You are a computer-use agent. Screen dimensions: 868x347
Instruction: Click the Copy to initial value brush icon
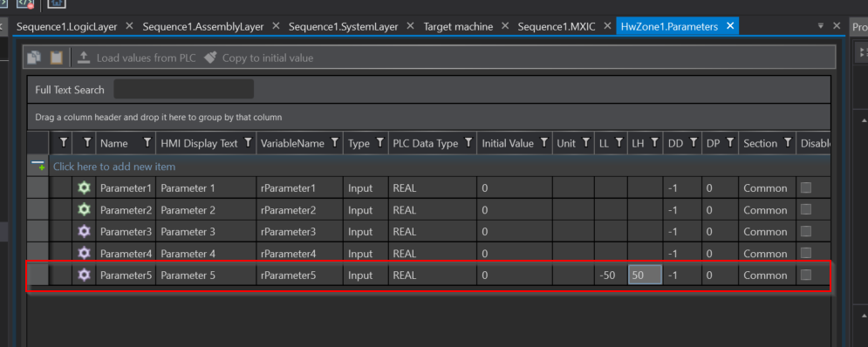click(210, 58)
